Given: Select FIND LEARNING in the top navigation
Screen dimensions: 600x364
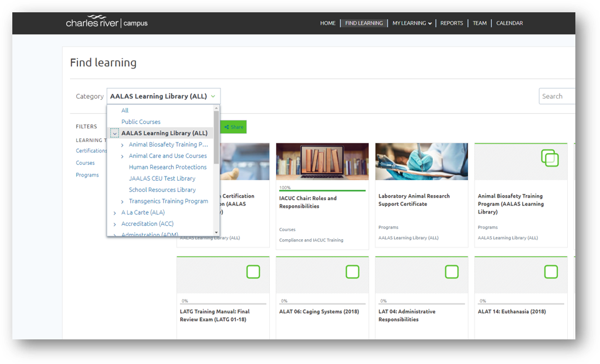Looking at the screenshot, I should tap(364, 23).
